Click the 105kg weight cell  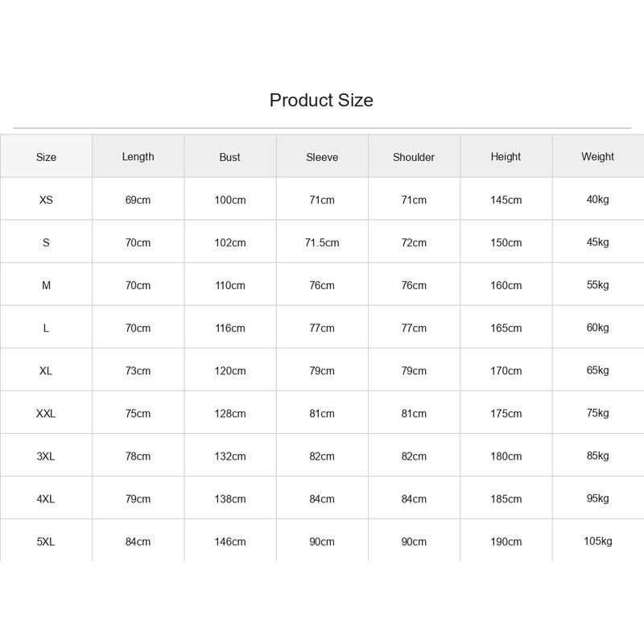tap(598, 541)
